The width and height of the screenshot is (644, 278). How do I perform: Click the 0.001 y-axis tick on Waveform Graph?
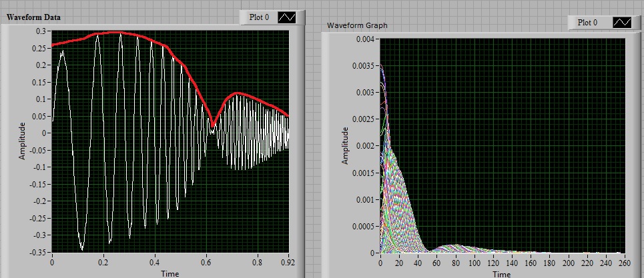tap(366, 200)
